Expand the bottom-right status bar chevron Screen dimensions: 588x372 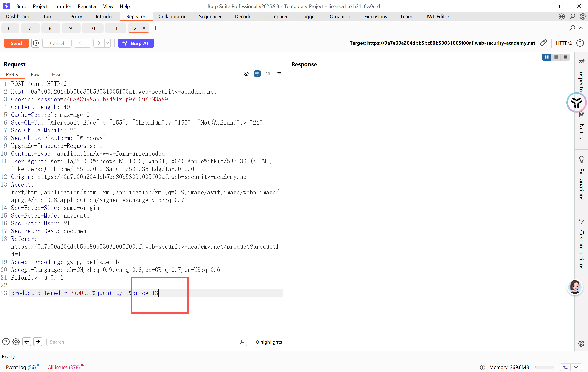(576, 367)
